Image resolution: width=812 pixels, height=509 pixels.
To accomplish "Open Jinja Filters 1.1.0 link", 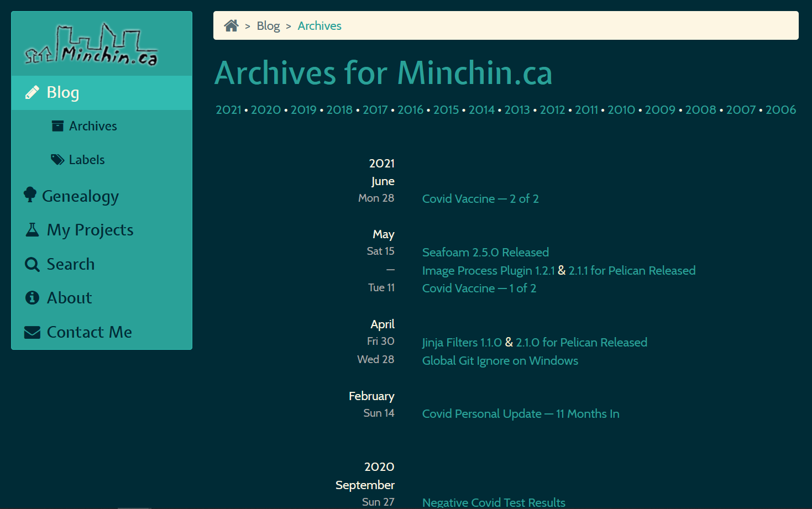I will coord(462,342).
